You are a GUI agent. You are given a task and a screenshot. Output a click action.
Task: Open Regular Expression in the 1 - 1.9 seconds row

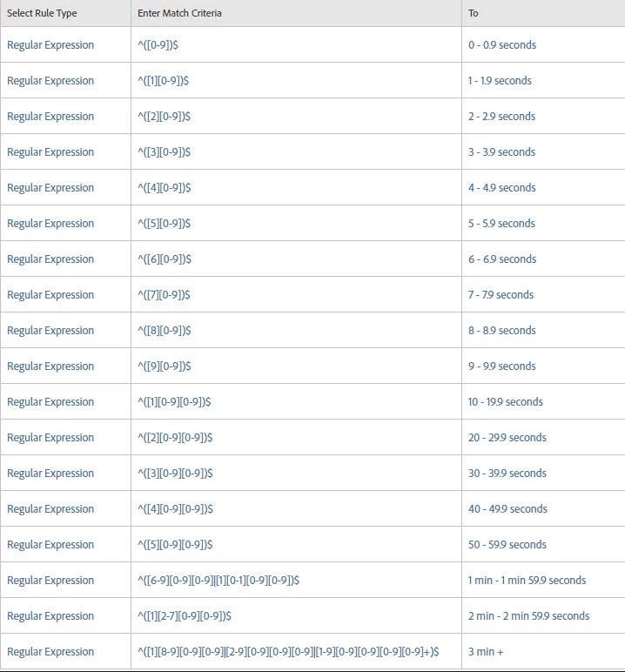coord(50,81)
